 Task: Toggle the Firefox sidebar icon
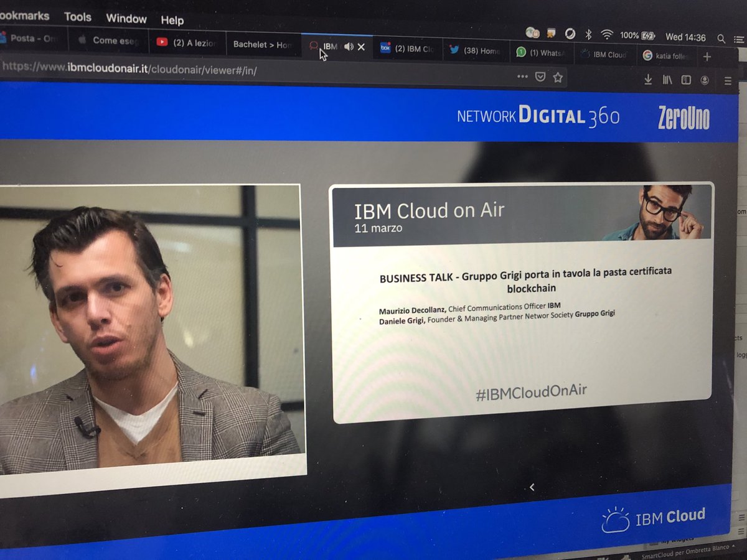[685, 80]
